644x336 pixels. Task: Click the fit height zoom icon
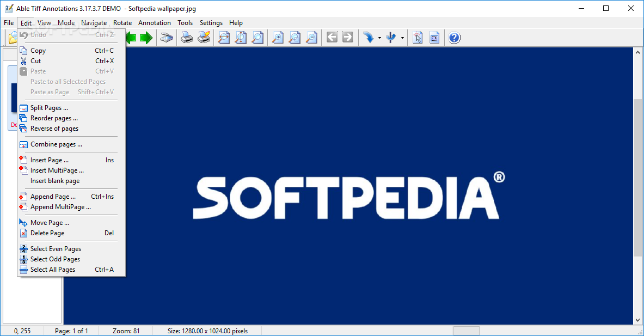241,38
